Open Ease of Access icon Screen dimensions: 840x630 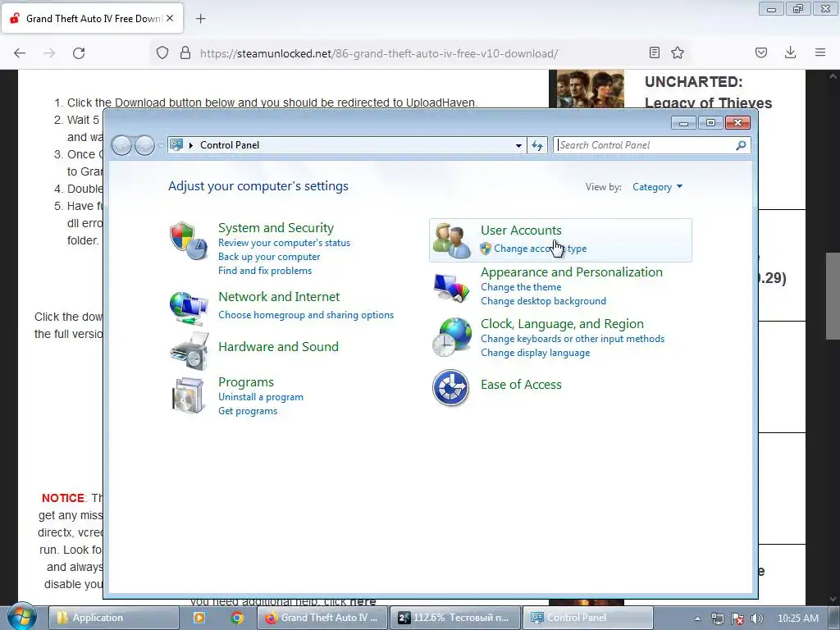451,387
